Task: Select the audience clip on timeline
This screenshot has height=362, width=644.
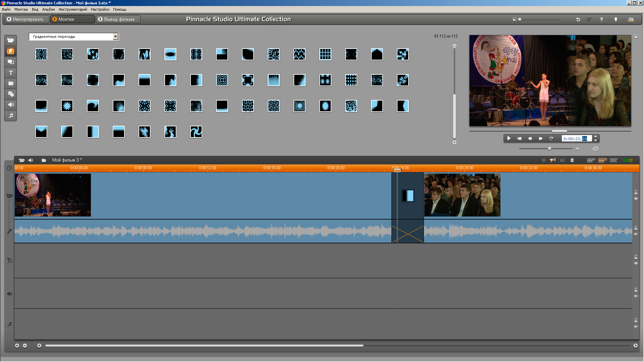Action: [462, 195]
